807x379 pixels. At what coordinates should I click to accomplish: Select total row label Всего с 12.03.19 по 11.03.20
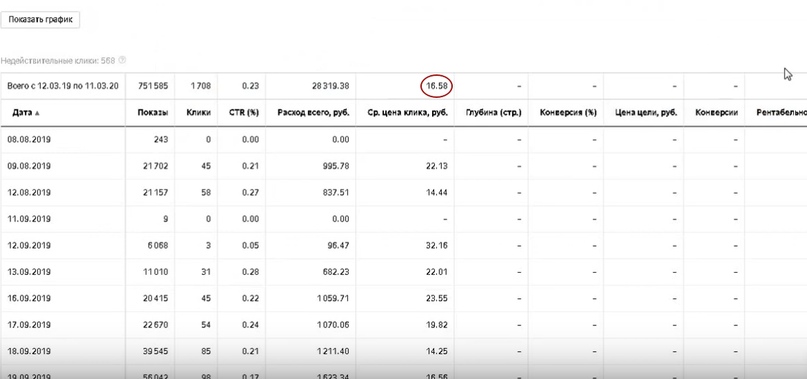click(x=63, y=86)
